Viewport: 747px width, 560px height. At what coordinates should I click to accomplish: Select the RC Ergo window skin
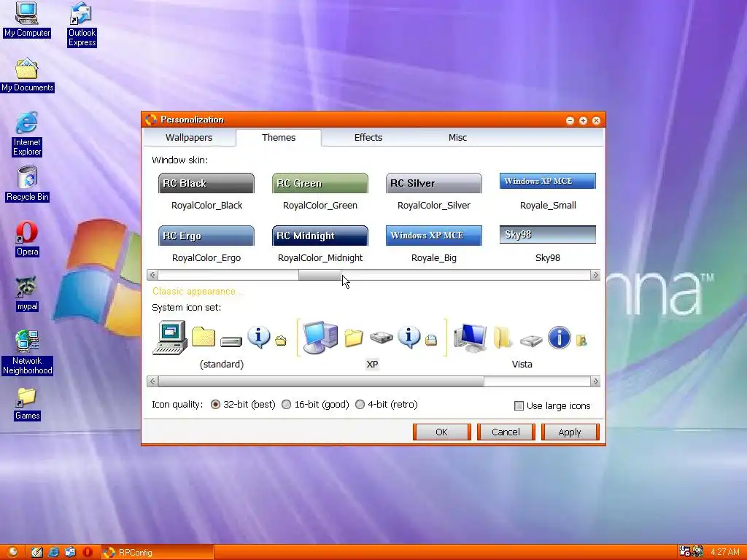(206, 244)
